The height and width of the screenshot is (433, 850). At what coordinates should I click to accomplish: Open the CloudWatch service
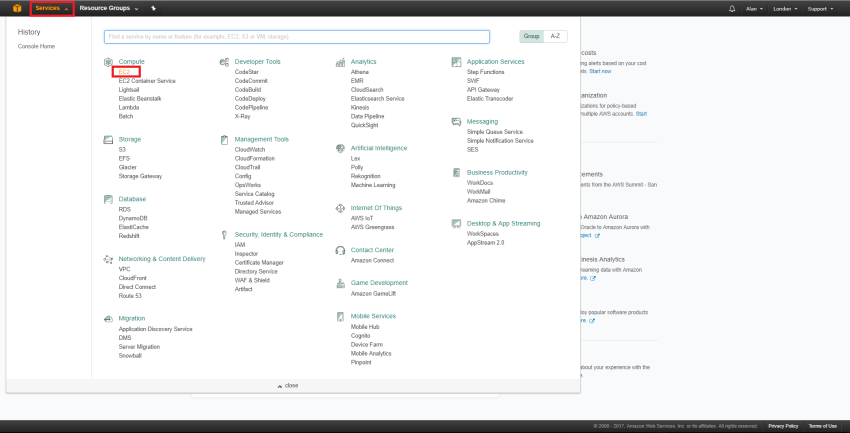250,150
